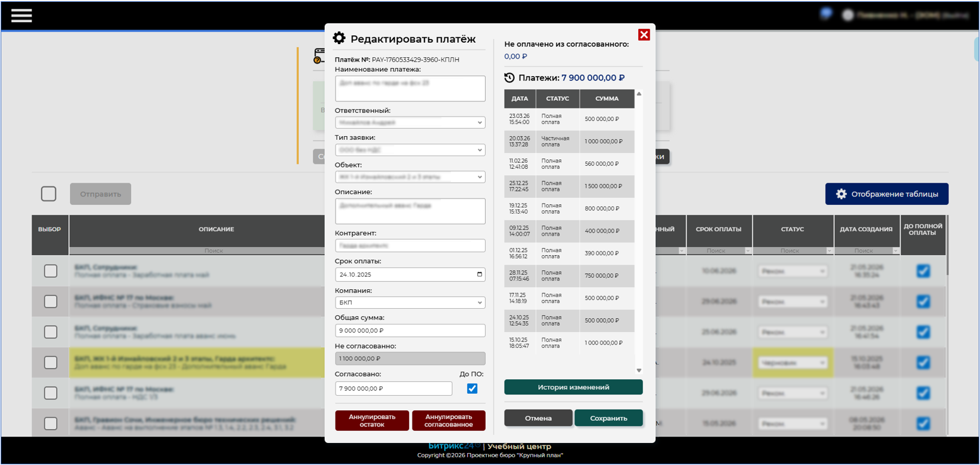Close the edit payment dialog with red X

point(644,35)
